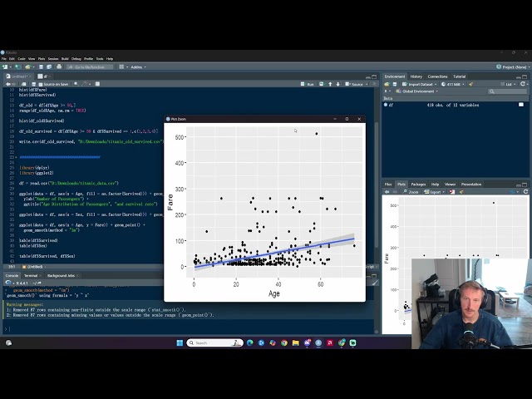
Task: Open Windows Start menu
Action: [x=180, y=342]
